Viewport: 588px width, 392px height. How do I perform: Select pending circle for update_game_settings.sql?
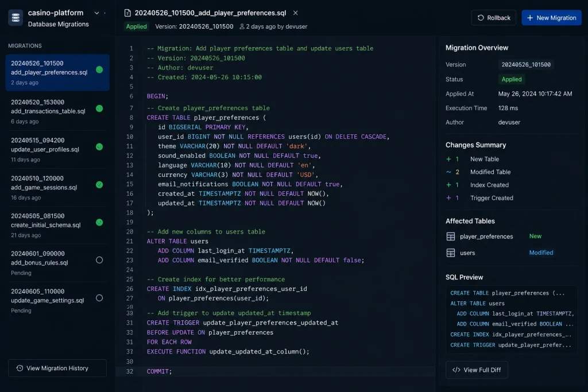coord(99,298)
